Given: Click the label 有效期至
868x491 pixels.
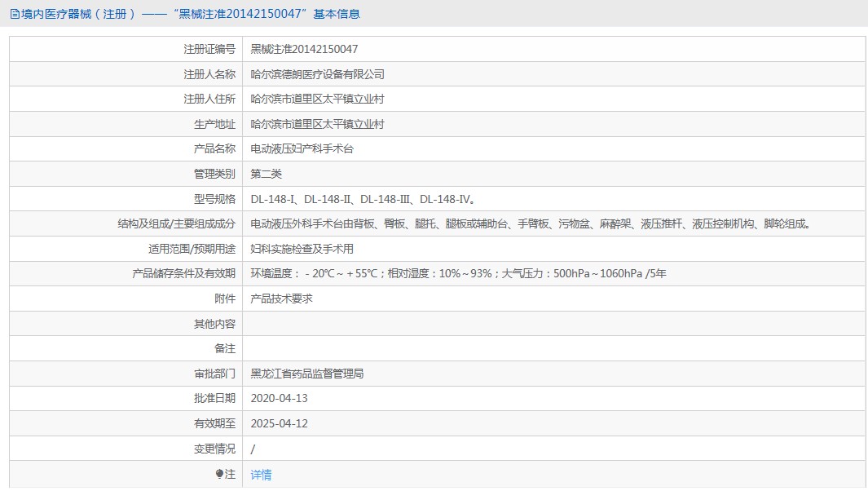Looking at the screenshot, I should point(214,423).
